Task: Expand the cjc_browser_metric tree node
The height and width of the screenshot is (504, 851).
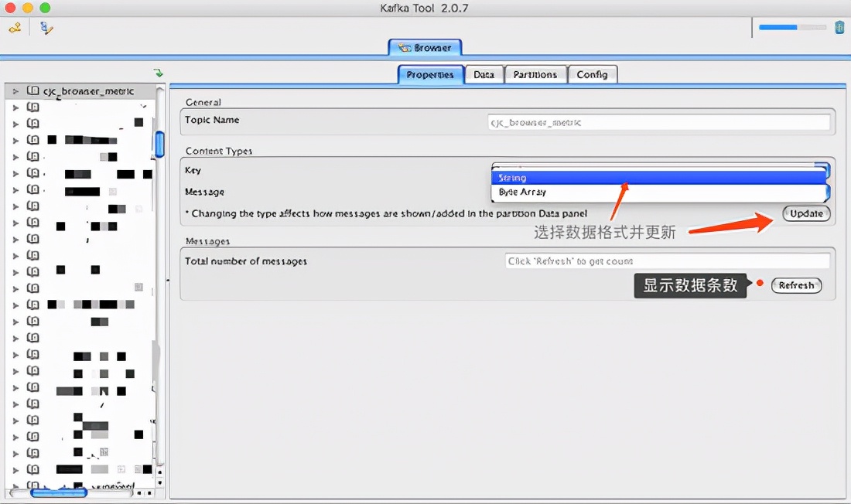Action: (15, 91)
